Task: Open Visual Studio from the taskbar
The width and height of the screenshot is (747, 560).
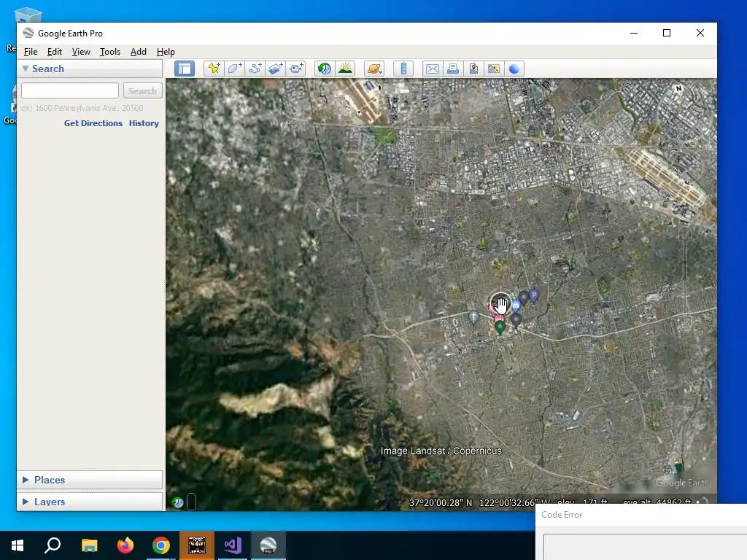Action: (x=233, y=545)
